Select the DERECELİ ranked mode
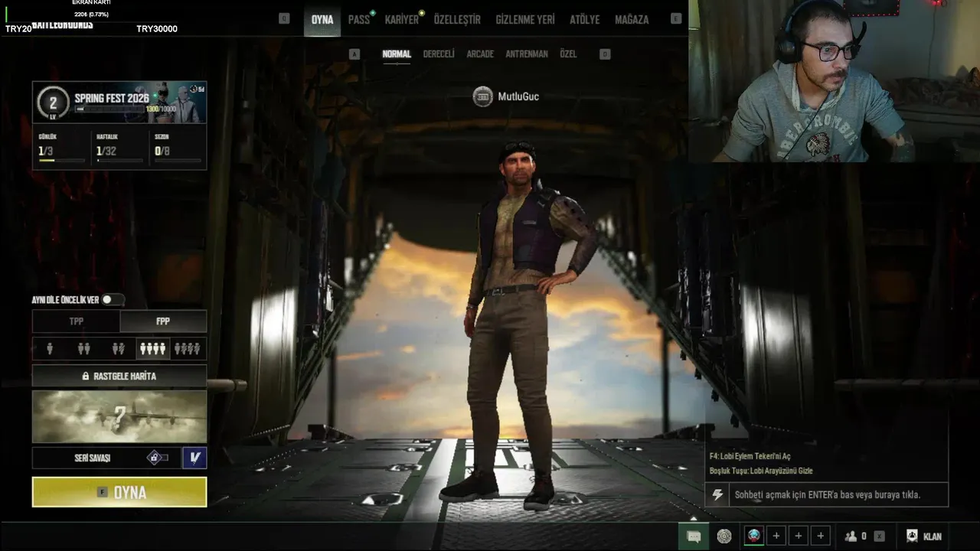This screenshot has width=980, height=551. [439, 54]
